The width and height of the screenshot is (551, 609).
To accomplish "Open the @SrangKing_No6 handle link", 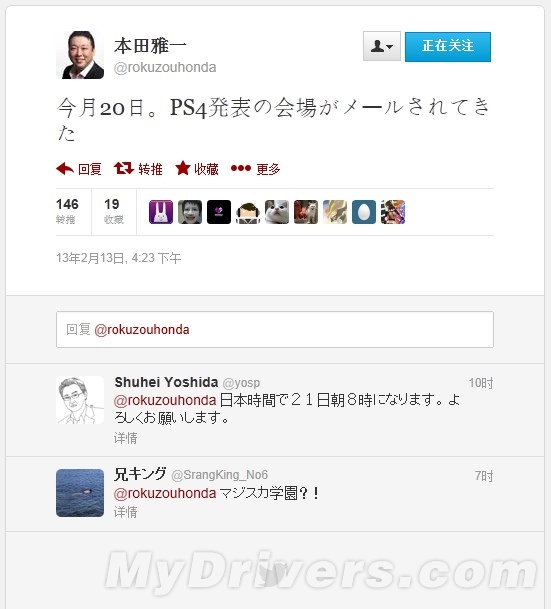I will click(x=219, y=475).
